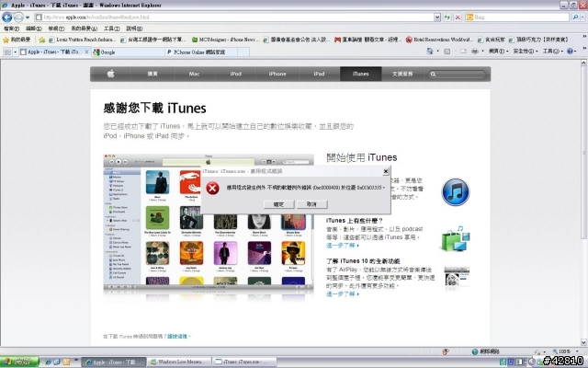Select the iTunes nav item

[x=361, y=74]
